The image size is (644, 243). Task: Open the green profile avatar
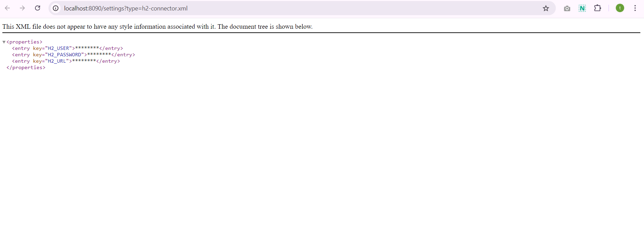point(620,8)
